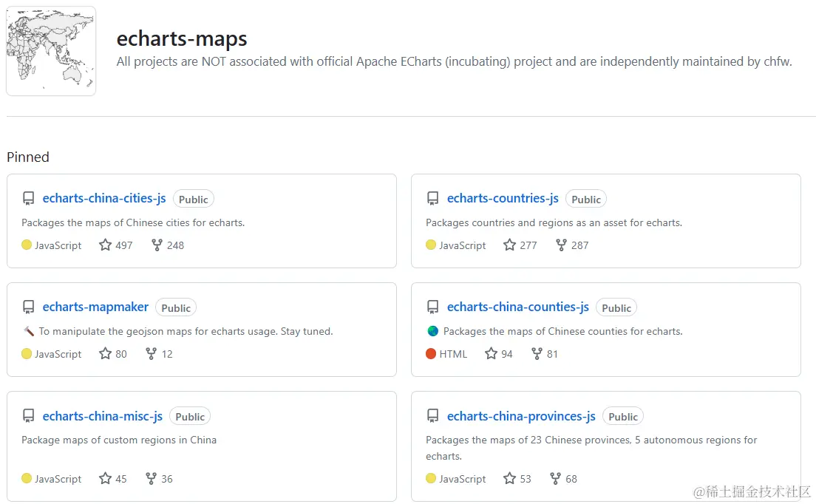Click the 36 forks count

coord(167,479)
